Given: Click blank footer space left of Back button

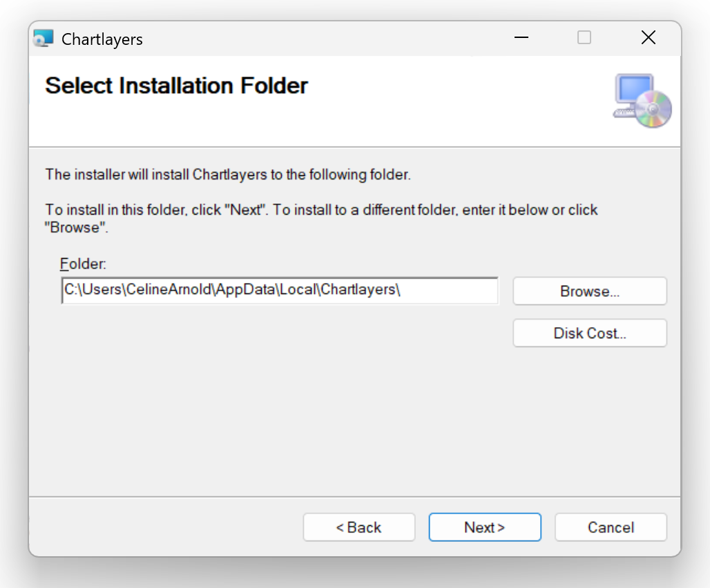Looking at the screenshot, I should tap(166, 527).
